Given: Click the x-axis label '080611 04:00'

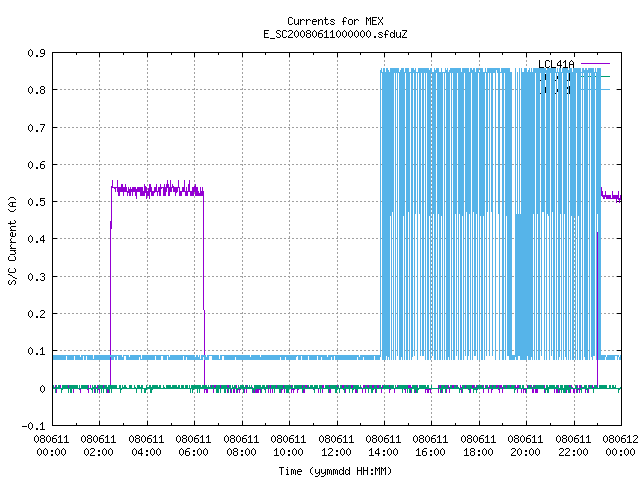Looking at the screenshot, I should tap(146, 446).
